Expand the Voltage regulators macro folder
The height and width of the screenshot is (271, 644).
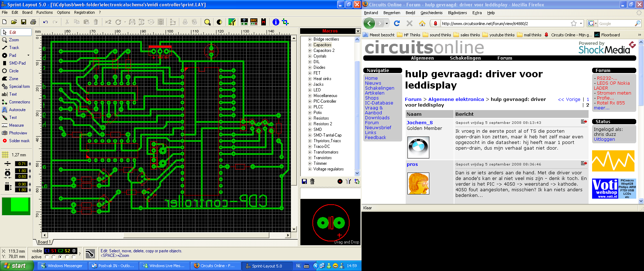click(x=310, y=169)
